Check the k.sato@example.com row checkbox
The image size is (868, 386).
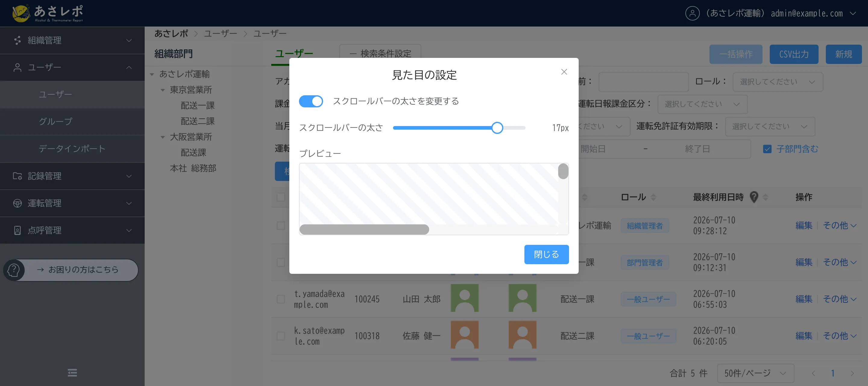[x=281, y=336]
